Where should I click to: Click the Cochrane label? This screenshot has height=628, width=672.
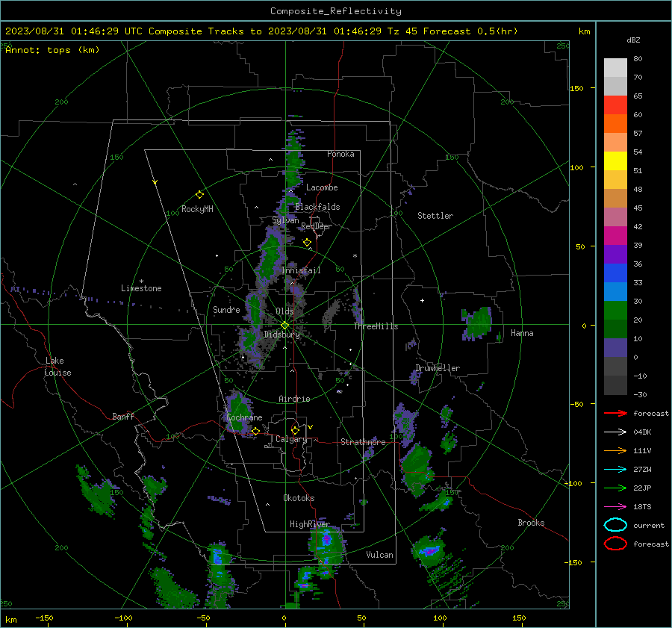coord(244,417)
